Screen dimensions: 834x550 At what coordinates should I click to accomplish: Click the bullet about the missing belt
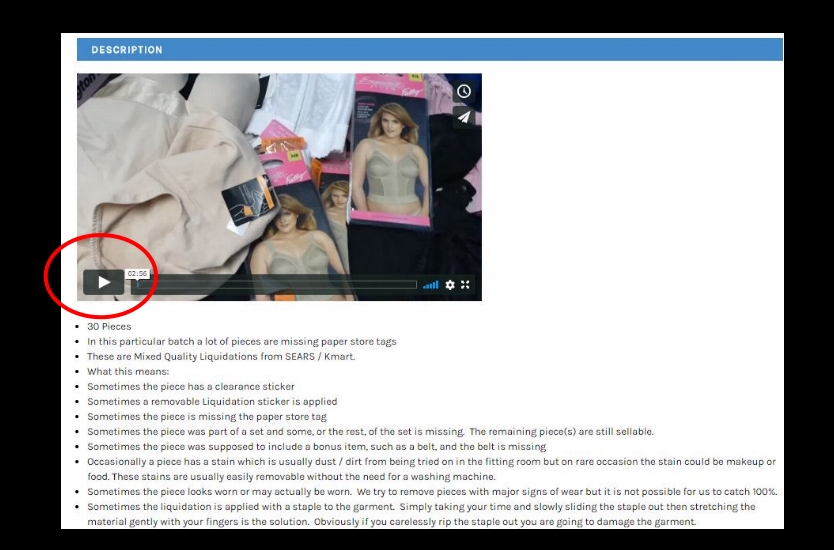pos(316,446)
